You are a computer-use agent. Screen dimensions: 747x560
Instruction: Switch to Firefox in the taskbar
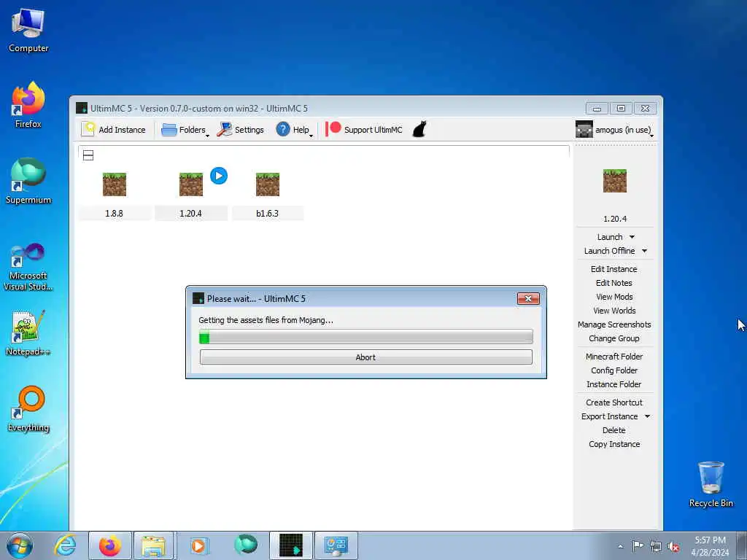point(110,545)
